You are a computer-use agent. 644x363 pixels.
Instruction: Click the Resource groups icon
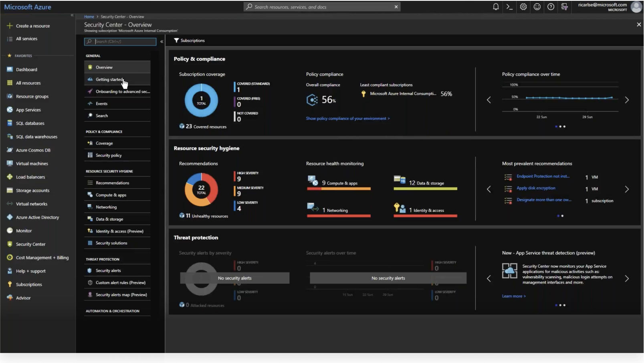point(10,96)
